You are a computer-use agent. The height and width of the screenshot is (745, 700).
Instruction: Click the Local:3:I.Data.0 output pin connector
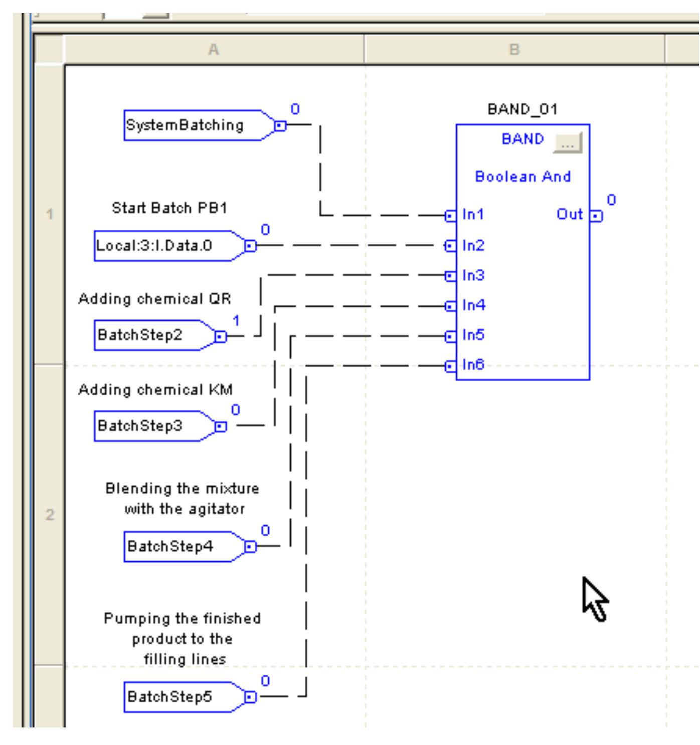coord(250,246)
